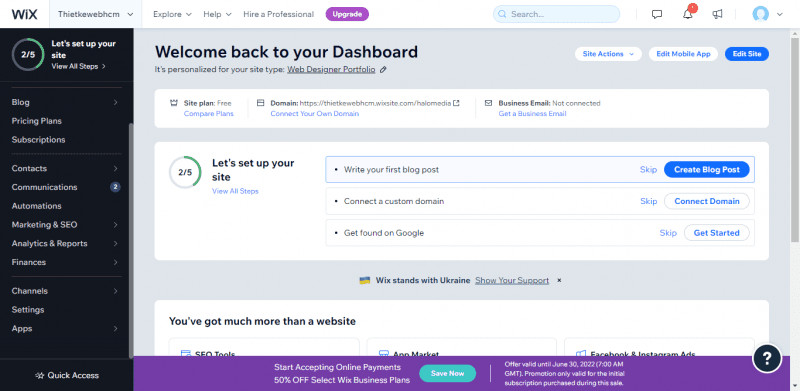This screenshot has height=391, width=800.
Task: Click the help question mark bubble
Action: [767, 358]
